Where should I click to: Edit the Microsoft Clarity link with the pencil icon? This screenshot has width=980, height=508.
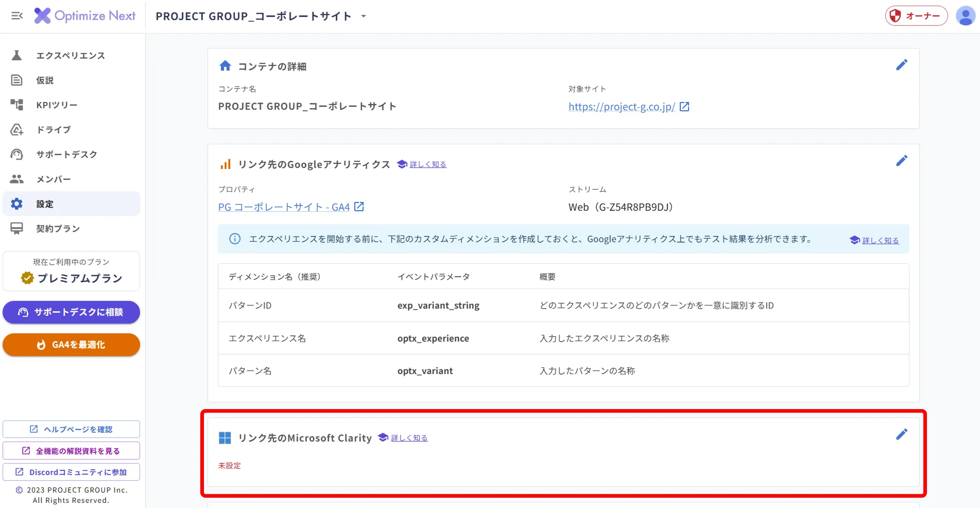902,434
